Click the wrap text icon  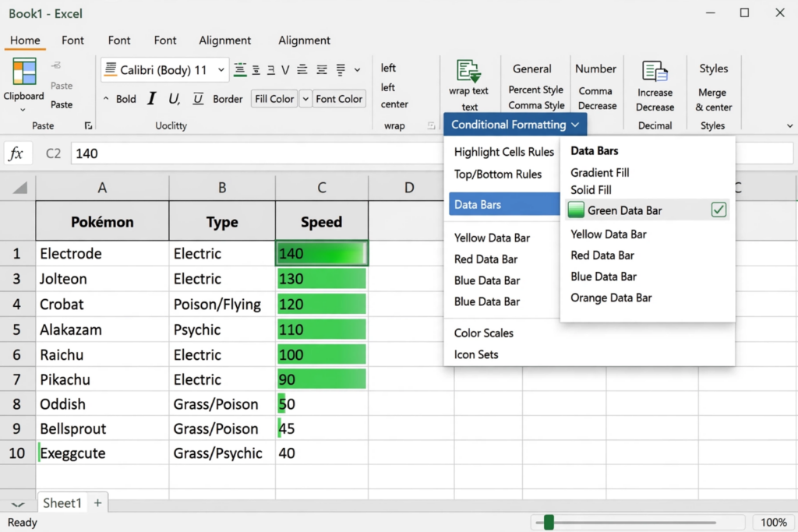click(x=468, y=71)
